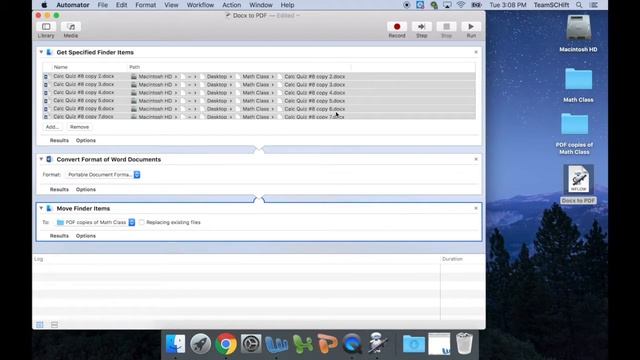Screen dimensions: 640x360
Task: Remove Move Finder Items action
Action: (x=476, y=208)
